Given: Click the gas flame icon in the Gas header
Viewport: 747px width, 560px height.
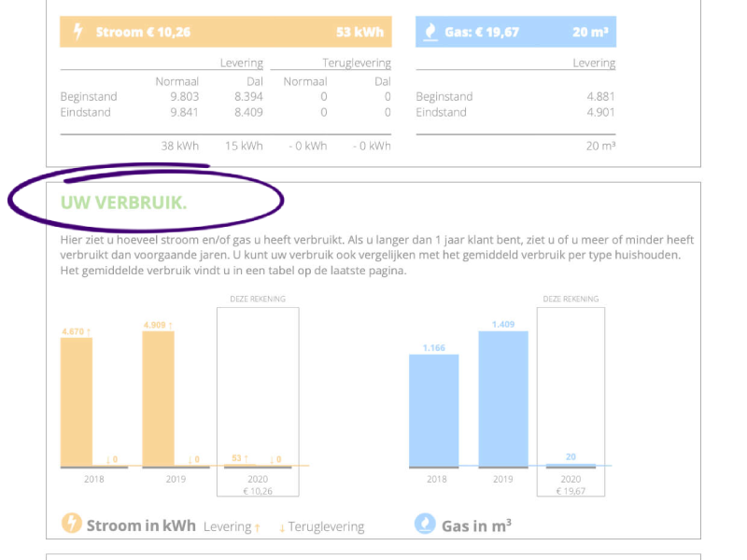Looking at the screenshot, I should (431, 31).
